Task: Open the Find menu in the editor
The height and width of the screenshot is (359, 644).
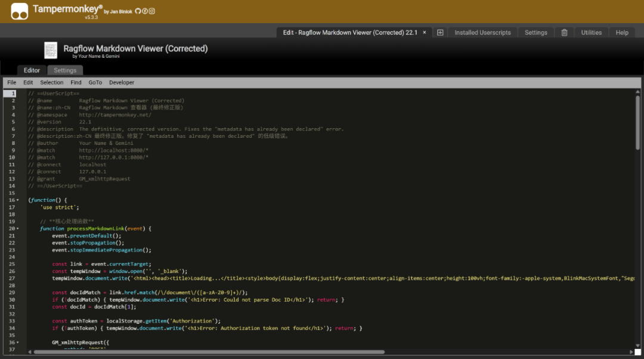Action: [x=76, y=82]
